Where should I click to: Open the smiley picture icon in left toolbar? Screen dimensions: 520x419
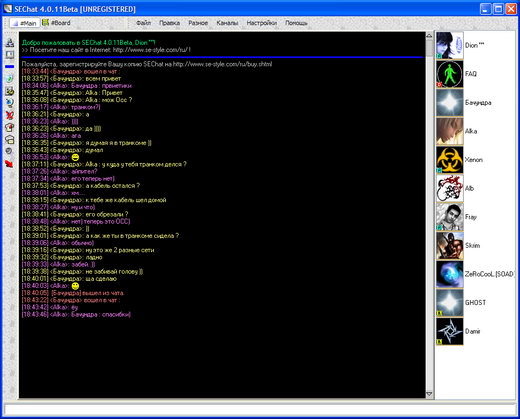pos(10,91)
